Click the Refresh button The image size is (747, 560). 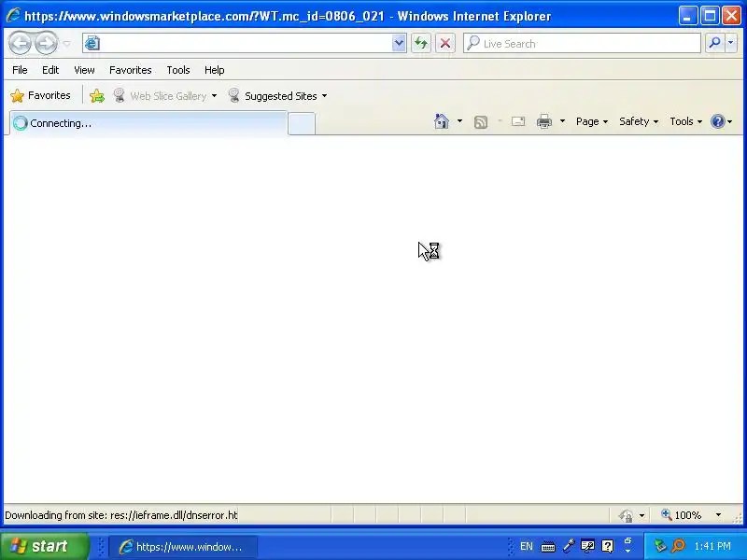point(421,43)
